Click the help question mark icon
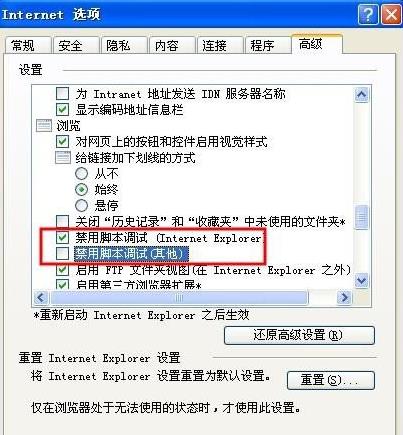 [x=367, y=15]
